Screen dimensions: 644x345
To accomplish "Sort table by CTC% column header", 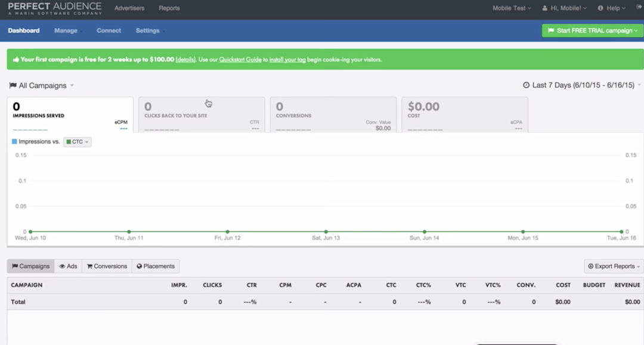I will [x=423, y=285].
